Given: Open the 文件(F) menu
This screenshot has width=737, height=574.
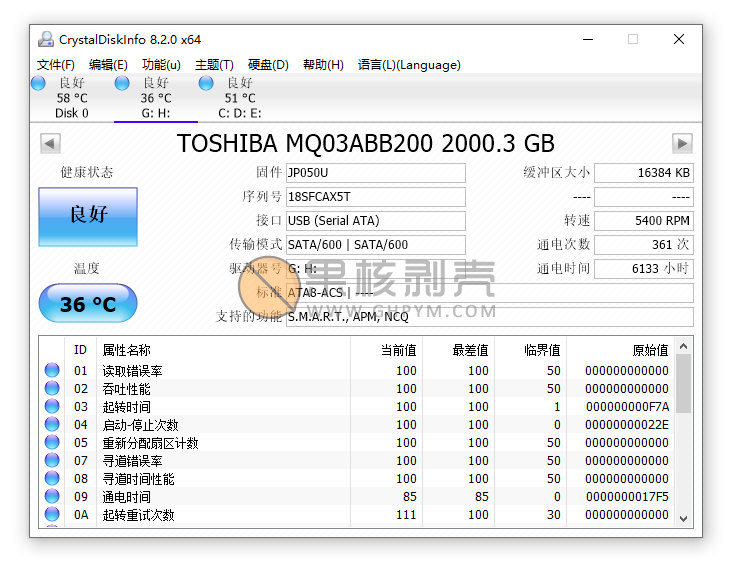Looking at the screenshot, I should (56, 64).
